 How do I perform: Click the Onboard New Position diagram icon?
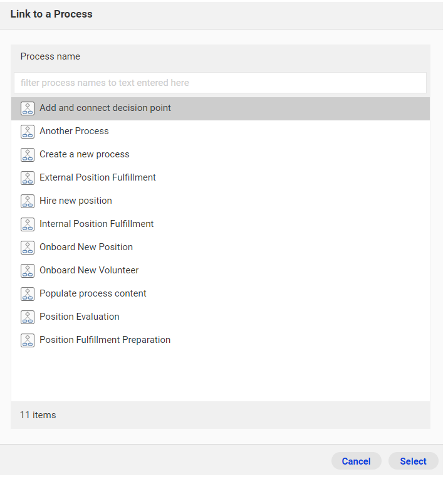tap(28, 248)
